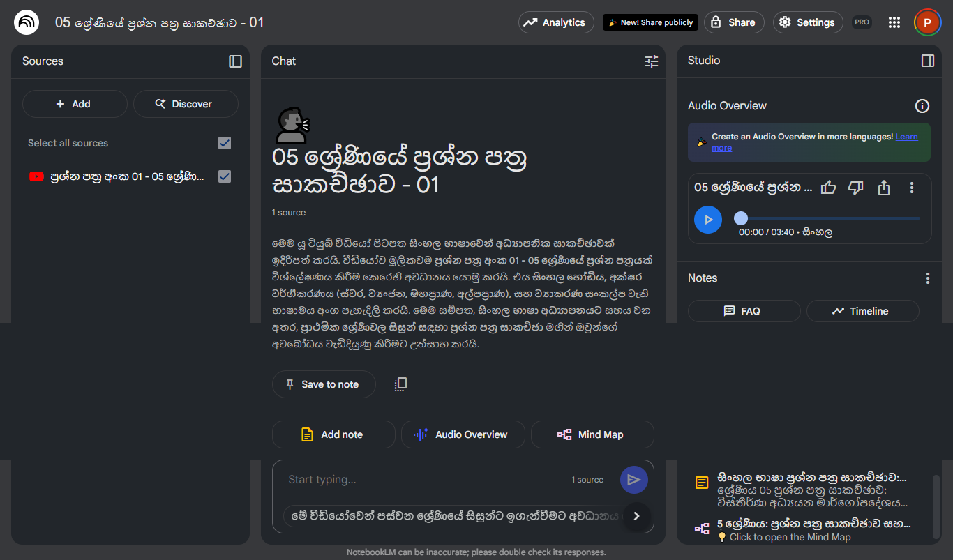Give a thumbs up to the audio overview
Viewport: 953px width, 560px height.
point(828,188)
